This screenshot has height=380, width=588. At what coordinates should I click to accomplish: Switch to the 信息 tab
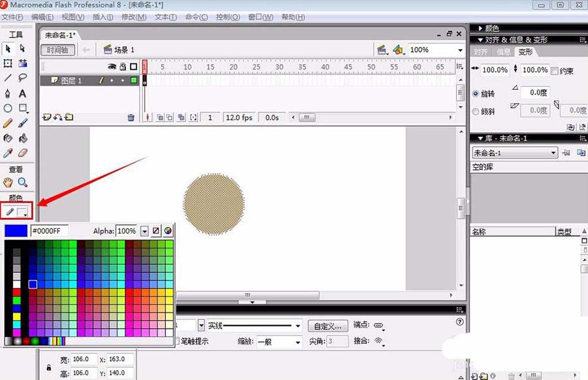coord(503,52)
